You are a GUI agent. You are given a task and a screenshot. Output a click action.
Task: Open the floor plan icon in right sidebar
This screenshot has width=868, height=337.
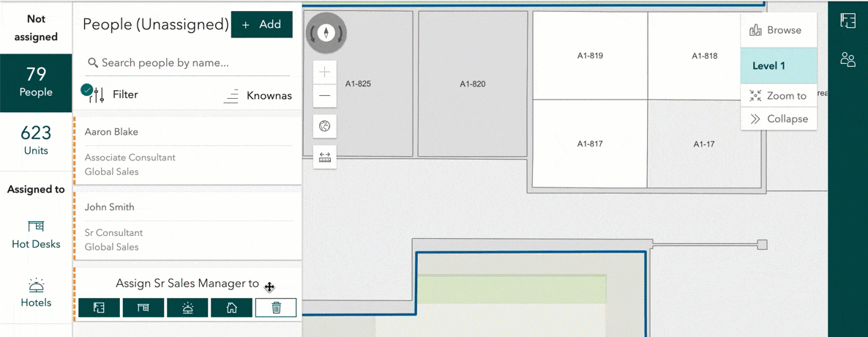click(x=848, y=21)
